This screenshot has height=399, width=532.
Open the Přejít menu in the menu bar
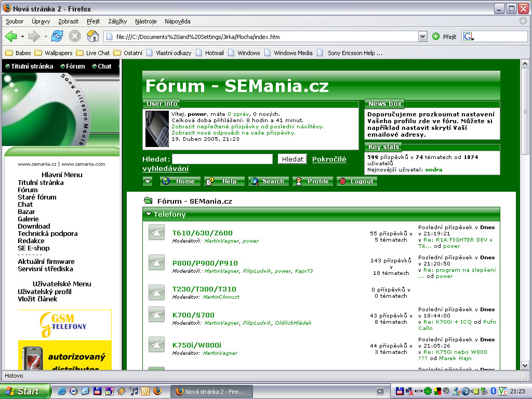pyautogui.click(x=94, y=21)
